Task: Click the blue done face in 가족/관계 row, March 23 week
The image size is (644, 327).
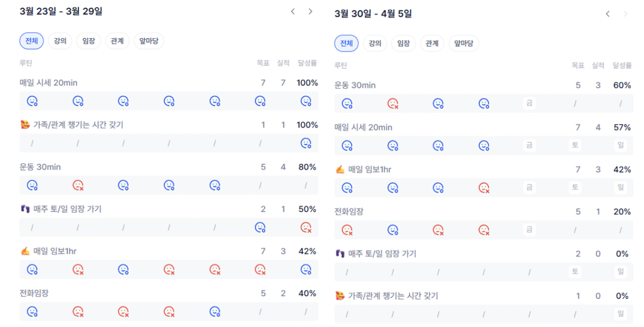Action: (x=306, y=143)
